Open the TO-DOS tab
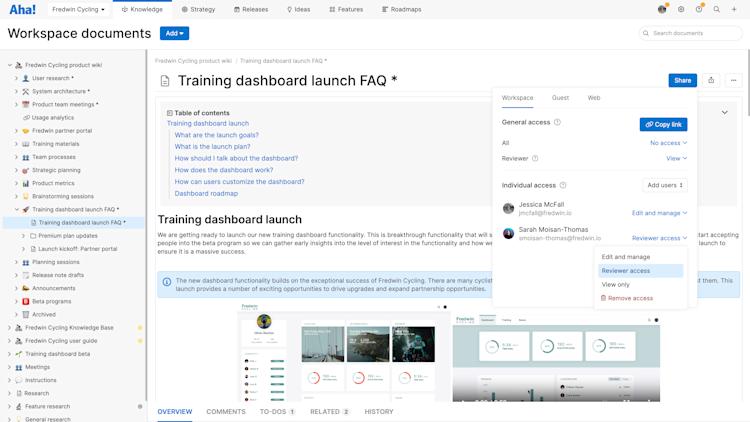 [x=277, y=411]
